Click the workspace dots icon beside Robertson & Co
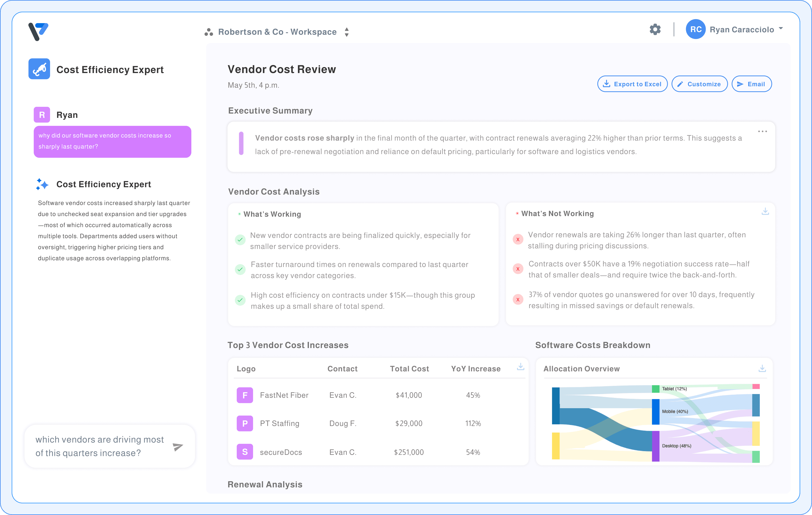The width and height of the screenshot is (812, 515). (x=209, y=32)
